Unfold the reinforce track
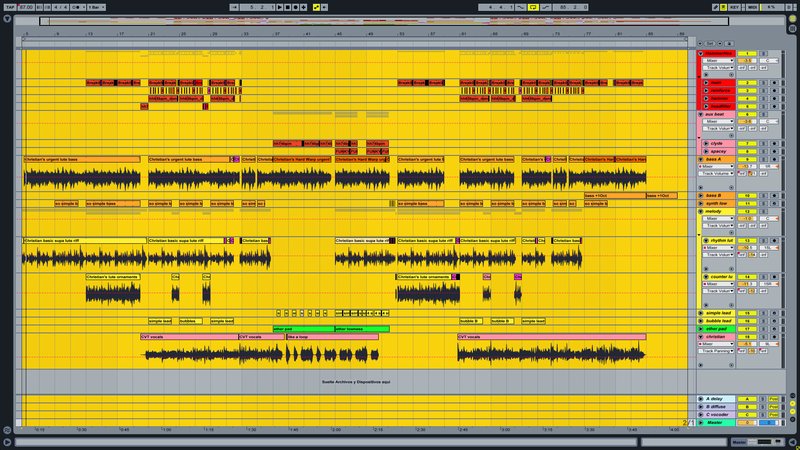800x450 pixels. (706, 90)
